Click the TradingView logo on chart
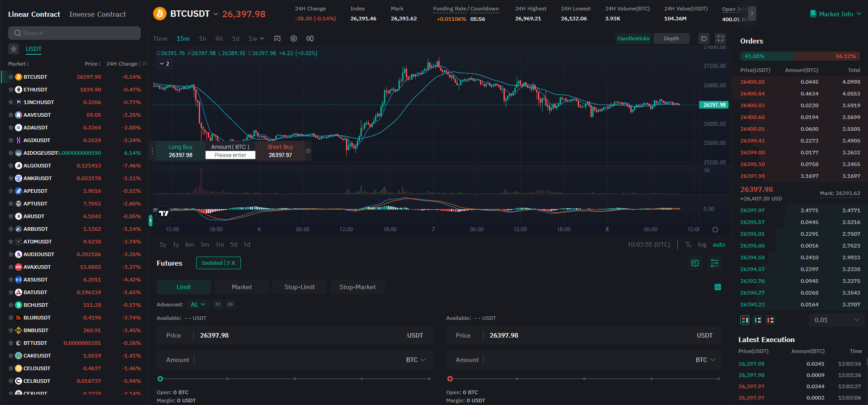 point(163,213)
